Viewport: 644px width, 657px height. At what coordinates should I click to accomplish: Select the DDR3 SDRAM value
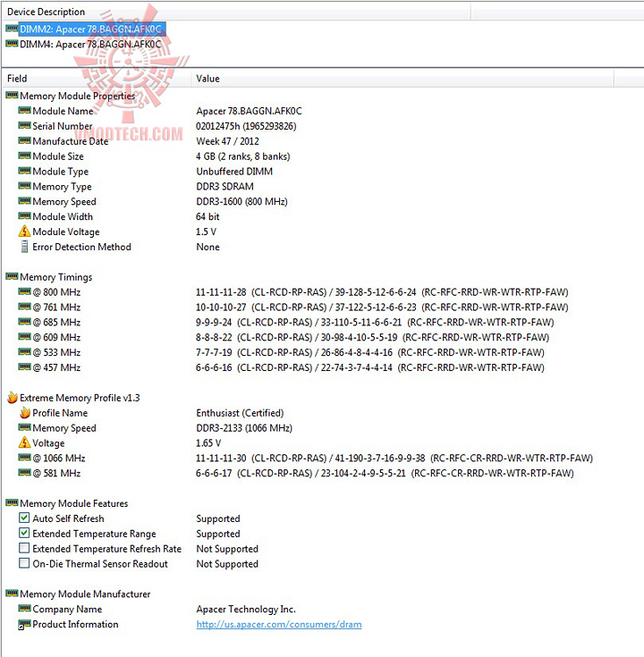pyautogui.click(x=225, y=187)
